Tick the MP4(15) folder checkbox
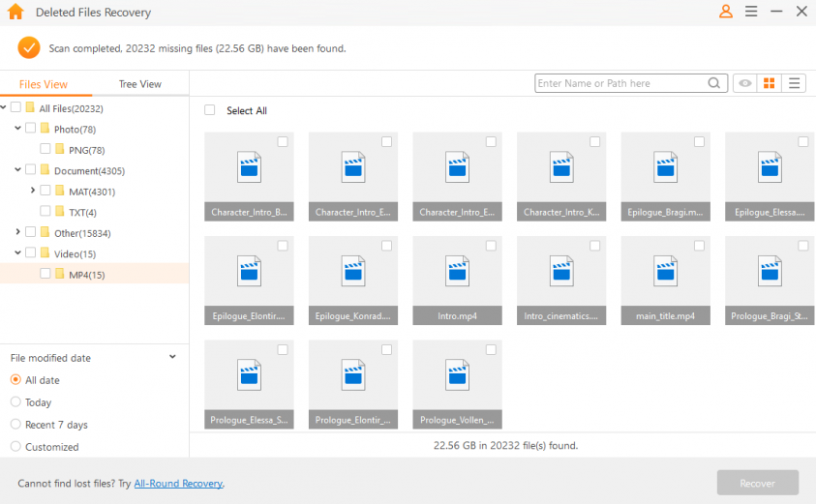The height and width of the screenshot is (504, 816). coord(45,274)
